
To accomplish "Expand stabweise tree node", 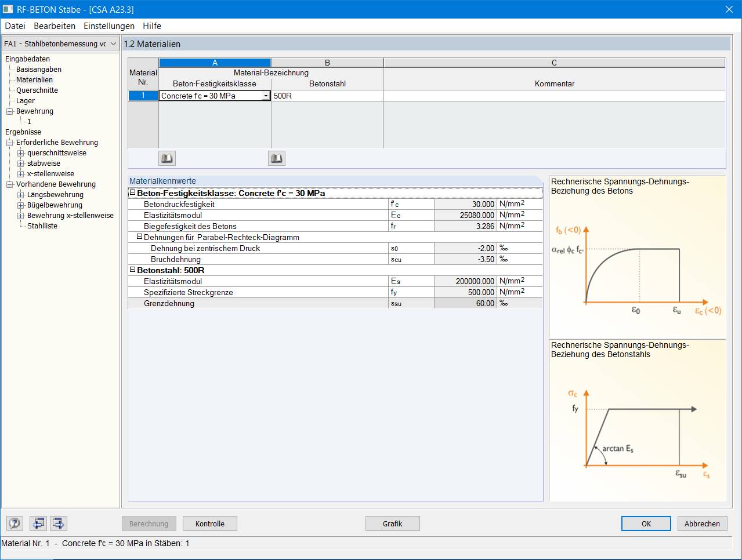I will (20, 163).
